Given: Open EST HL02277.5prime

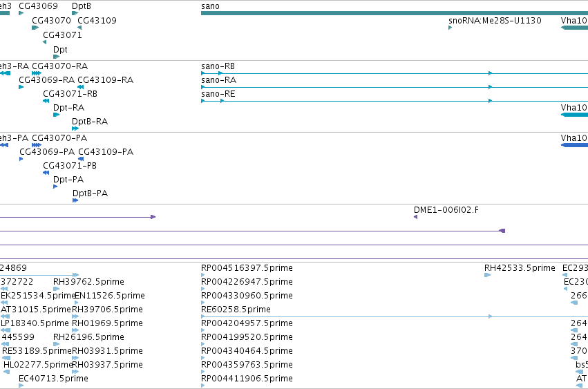Looking at the screenshot, I should 38,365.
